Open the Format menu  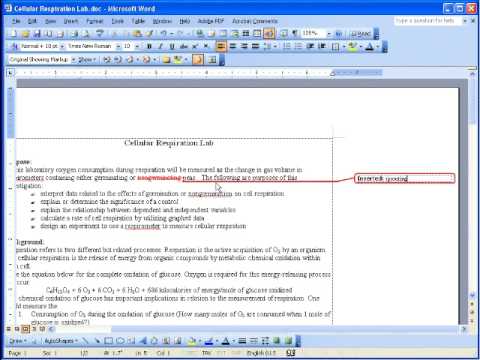[x=95, y=21]
